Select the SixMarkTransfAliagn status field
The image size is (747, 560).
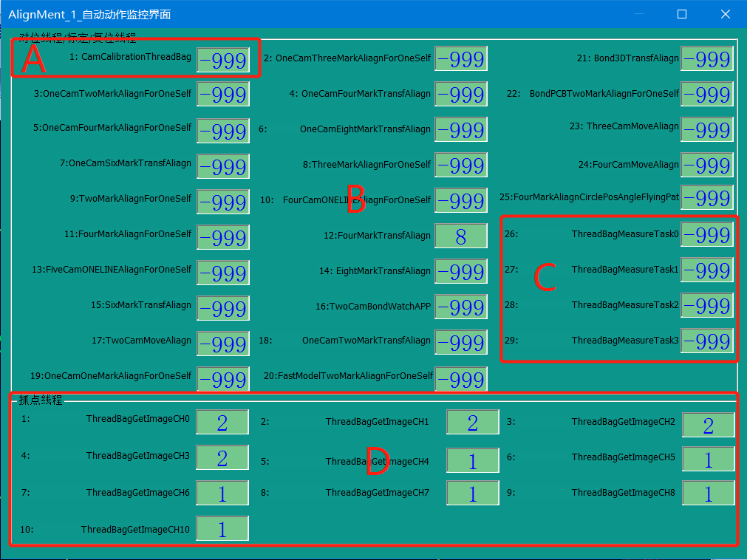(x=222, y=308)
